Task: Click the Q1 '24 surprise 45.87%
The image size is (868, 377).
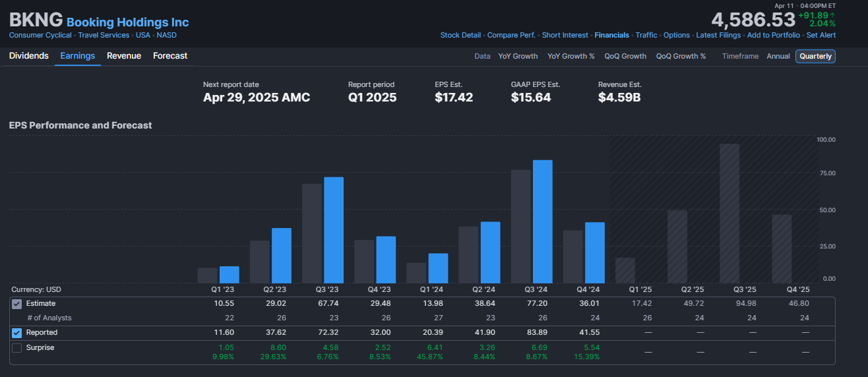Action: tap(431, 357)
